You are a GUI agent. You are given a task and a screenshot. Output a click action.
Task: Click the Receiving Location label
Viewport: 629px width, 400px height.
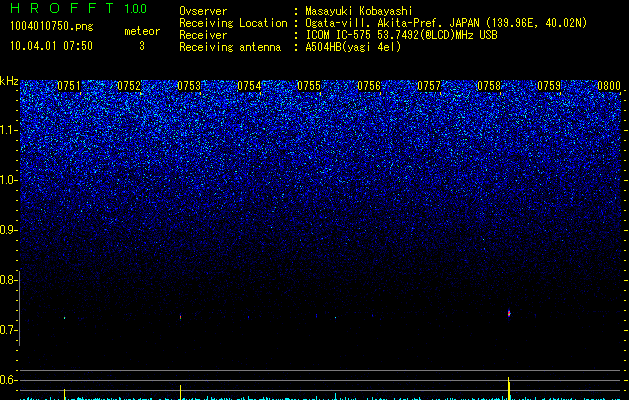(x=233, y=23)
